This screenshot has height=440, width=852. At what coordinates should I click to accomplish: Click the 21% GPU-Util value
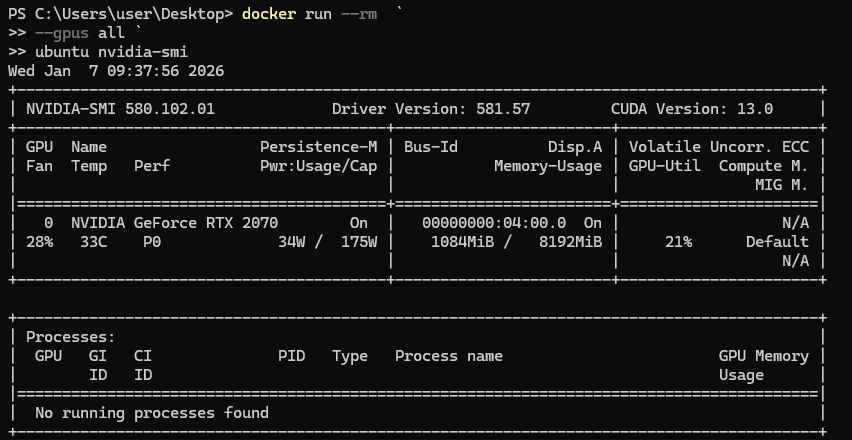click(x=676, y=242)
